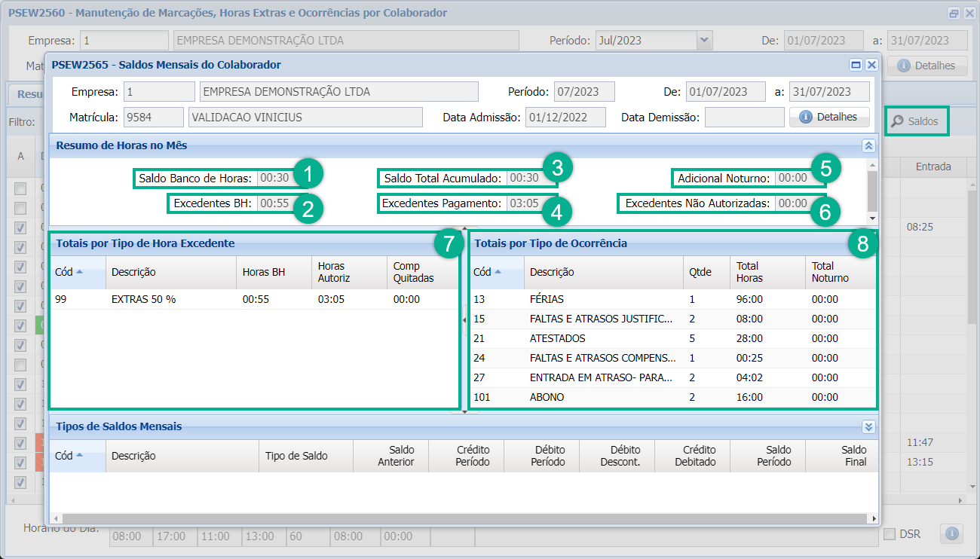Expand the Tipos de Saldos Mensais panel
This screenshot has height=559, width=980.
point(868,426)
